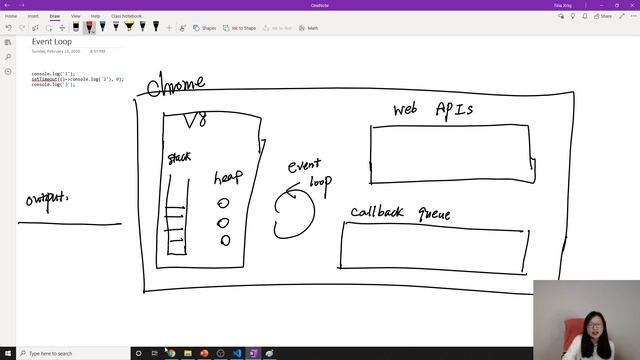Open recent notes in sidebar
Viewport: 640px width, 360px height.
point(8,71)
